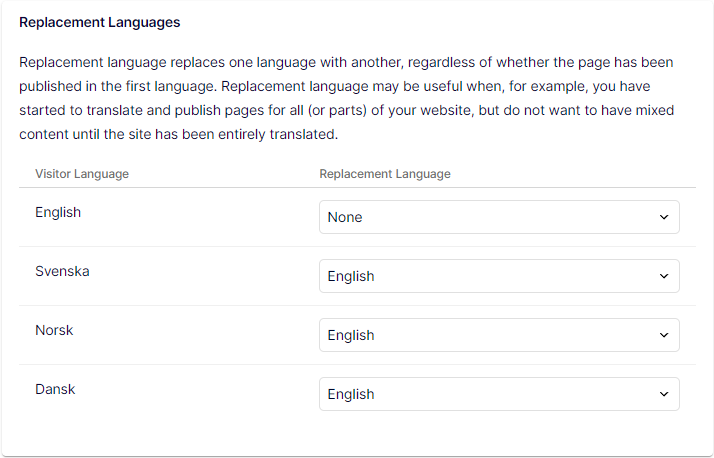
Task: Click the Replacement Language column header
Action: pos(385,174)
